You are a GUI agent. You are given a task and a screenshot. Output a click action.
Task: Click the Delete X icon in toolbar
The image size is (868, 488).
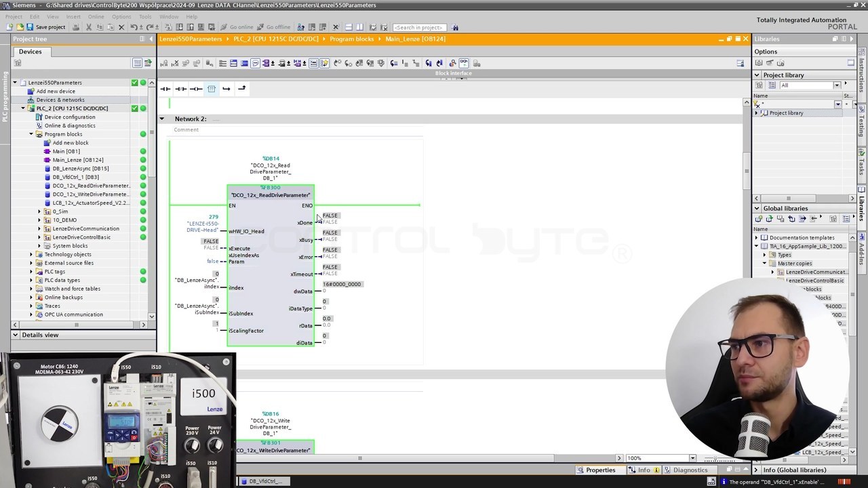[121, 27]
